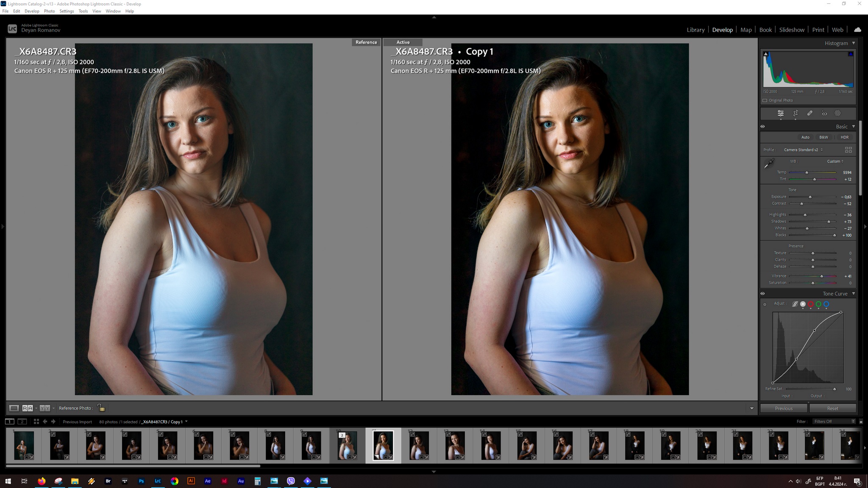Click the Auto tone button
This screenshot has width=868, height=488.
tap(805, 137)
